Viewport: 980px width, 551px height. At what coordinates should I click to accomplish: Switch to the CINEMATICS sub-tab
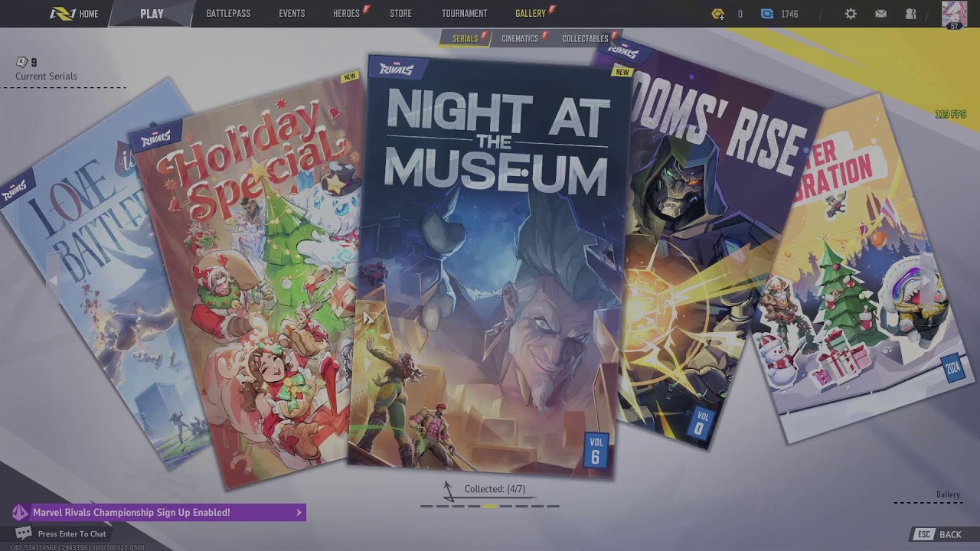tap(520, 38)
